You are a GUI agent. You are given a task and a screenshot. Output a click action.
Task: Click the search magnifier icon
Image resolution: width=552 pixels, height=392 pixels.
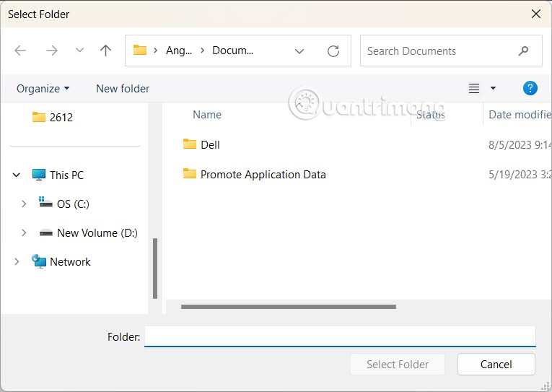524,51
